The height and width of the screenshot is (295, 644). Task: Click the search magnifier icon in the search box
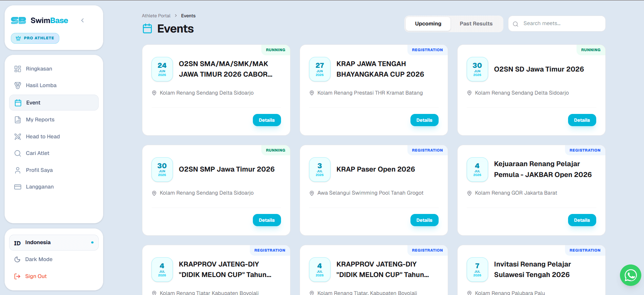[x=516, y=24]
